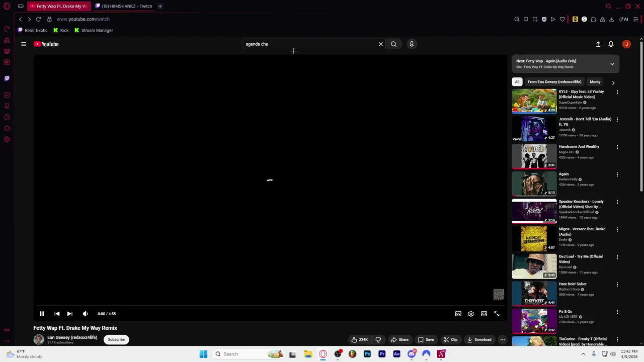Open the YouTube create upload icon
This screenshot has width=644, height=362.
[x=598, y=44]
